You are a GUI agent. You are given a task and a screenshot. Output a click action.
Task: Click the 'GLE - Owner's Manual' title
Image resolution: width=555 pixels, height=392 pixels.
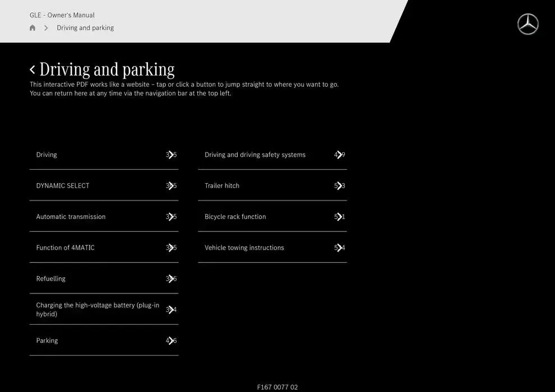pyautogui.click(x=62, y=15)
